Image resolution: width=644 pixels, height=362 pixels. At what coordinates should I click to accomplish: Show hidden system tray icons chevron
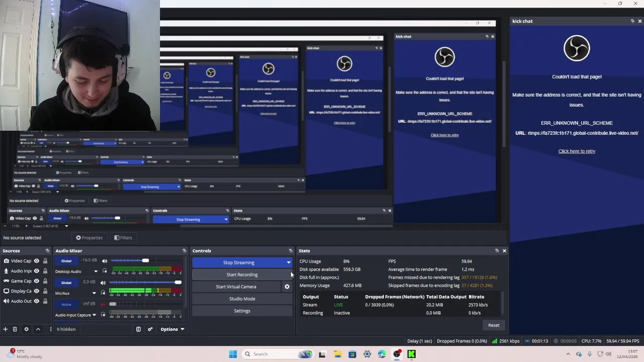568,354
